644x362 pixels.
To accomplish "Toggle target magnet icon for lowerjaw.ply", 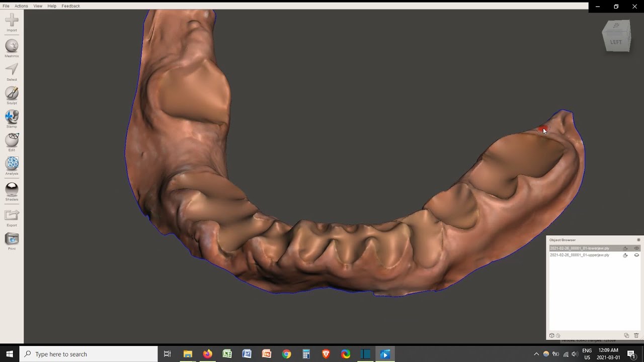I will click(625, 248).
